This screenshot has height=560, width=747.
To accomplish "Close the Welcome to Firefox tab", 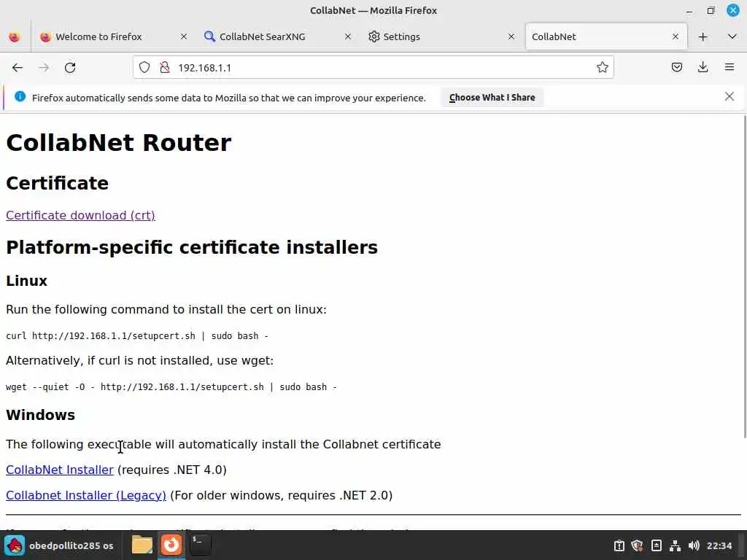I will click(x=183, y=36).
